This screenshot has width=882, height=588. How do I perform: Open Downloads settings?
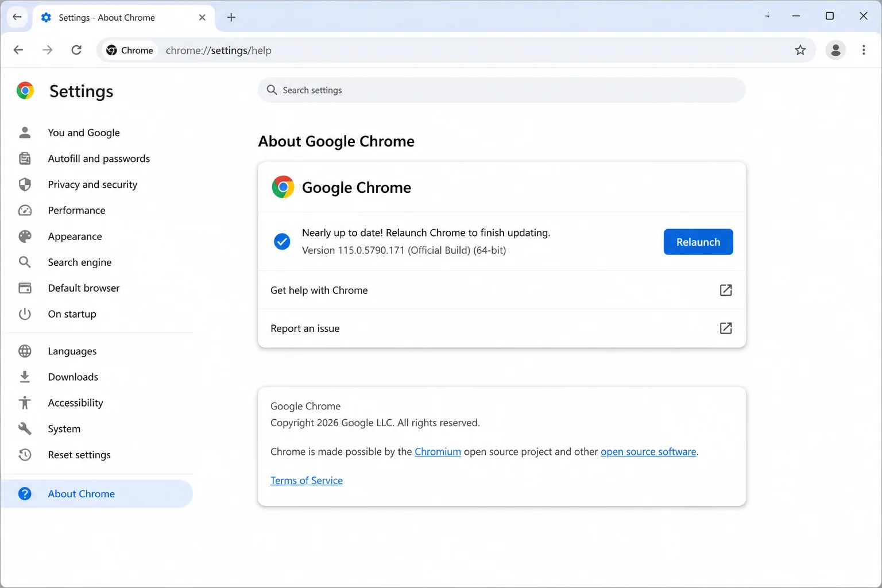pyautogui.click(x=73, y=377)
